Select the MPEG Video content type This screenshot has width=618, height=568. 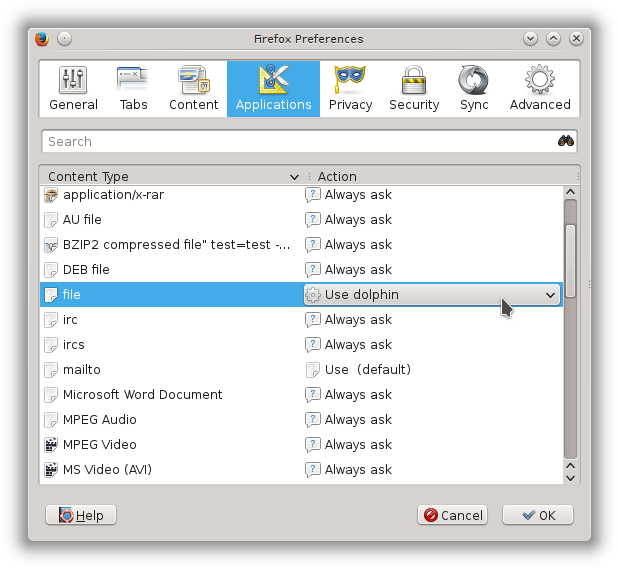pyautogui.click(x=302, y=445)
